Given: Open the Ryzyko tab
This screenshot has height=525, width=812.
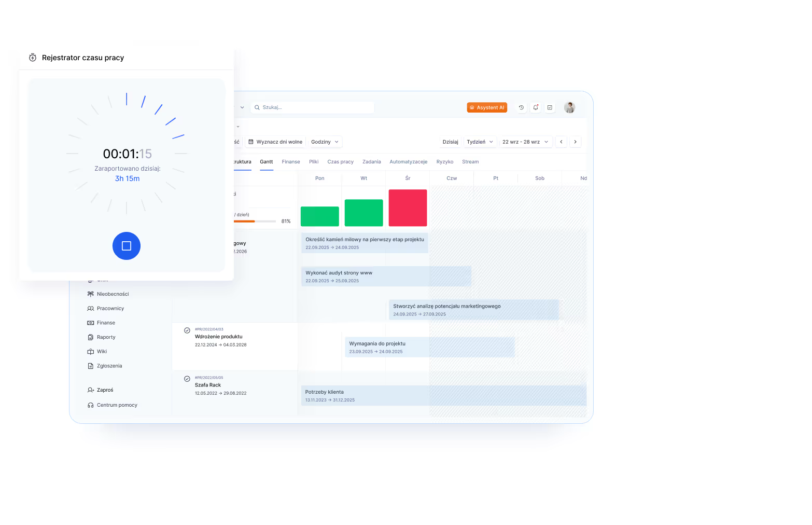Looking at the screenshot, I should pyautogui.click(x=445, y=162).
